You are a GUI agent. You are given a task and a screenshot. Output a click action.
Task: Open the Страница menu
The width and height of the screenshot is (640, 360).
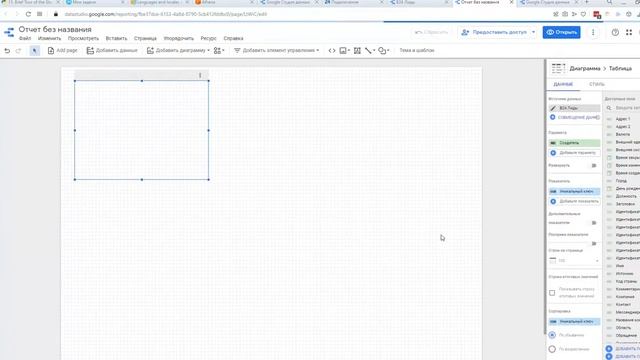click(x=145, y=38)
